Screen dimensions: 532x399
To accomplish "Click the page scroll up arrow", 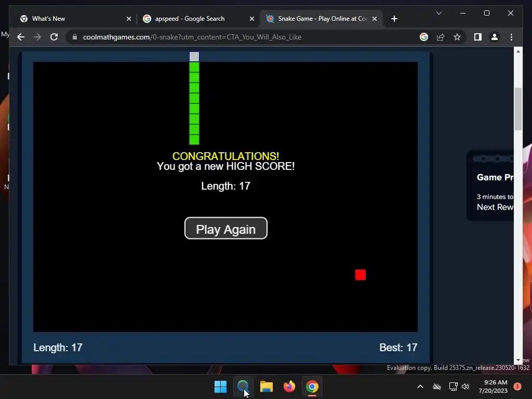I will point(518,51).
